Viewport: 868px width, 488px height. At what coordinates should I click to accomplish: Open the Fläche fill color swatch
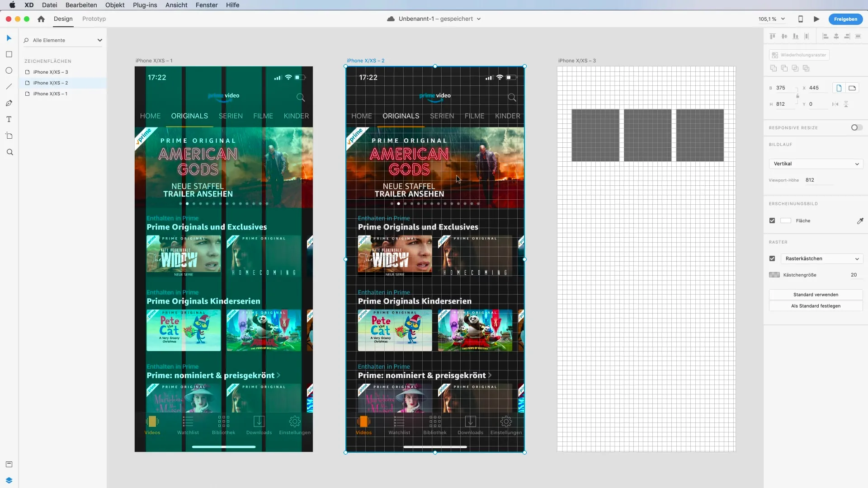pos(786,221)
